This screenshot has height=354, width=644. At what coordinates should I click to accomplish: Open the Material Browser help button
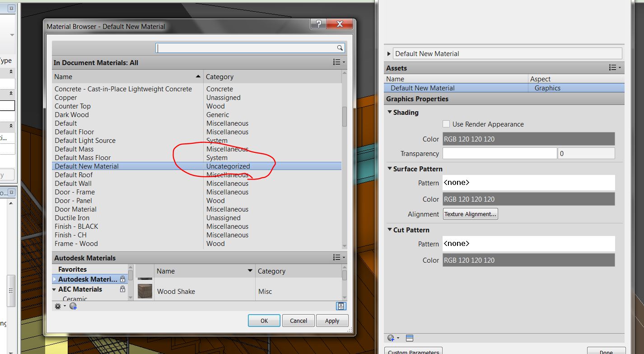point(318,24)
